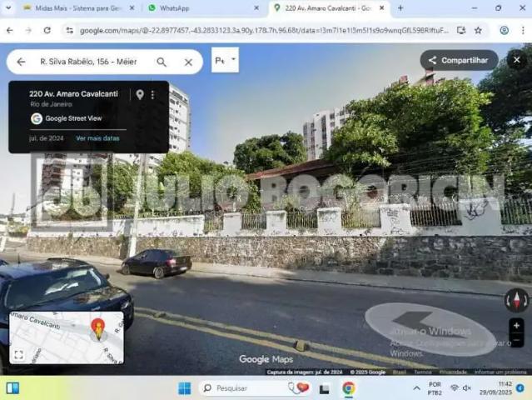Image resolution: width=532 pixels, height=400 pixels.
Task: Click the Compartilhar share button
Action: tap(459, 61)
